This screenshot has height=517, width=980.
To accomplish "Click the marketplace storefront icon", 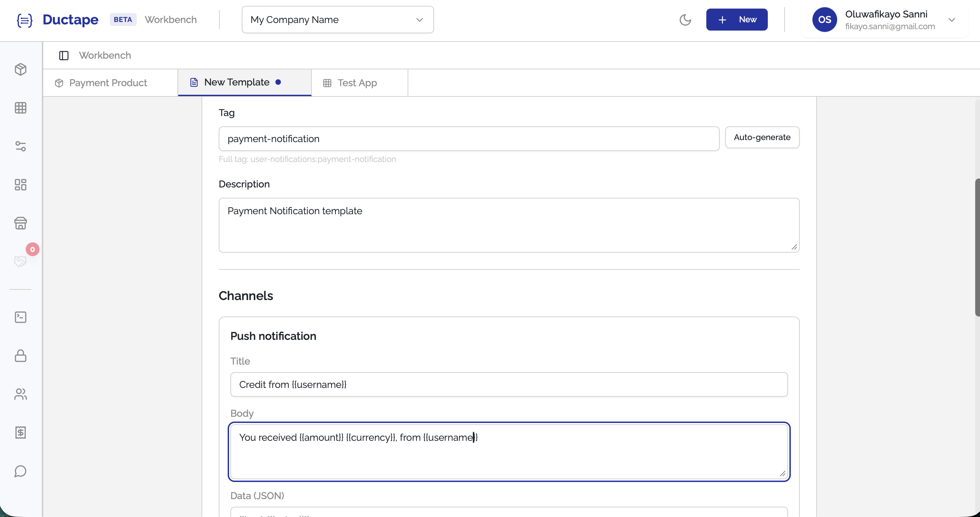I will [x=21, y=223].
